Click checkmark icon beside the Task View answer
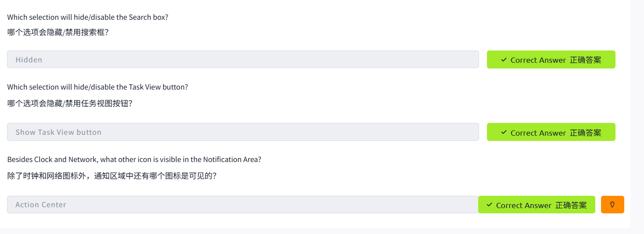This screenshot has width=644, height=234. [x=504, y=133]
